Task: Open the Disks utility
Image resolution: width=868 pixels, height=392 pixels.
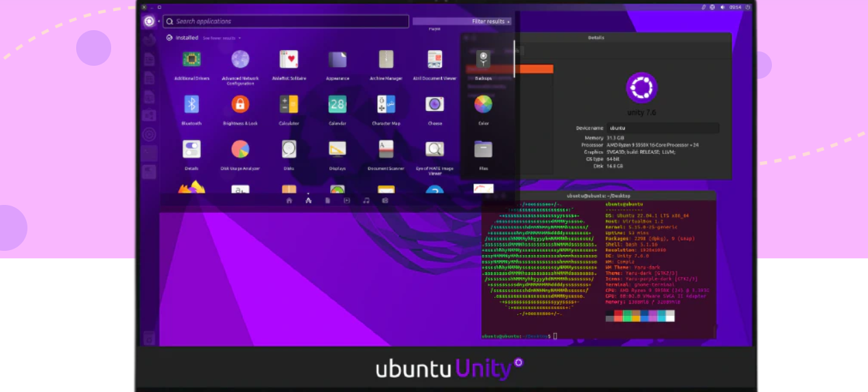Action: 289,149
